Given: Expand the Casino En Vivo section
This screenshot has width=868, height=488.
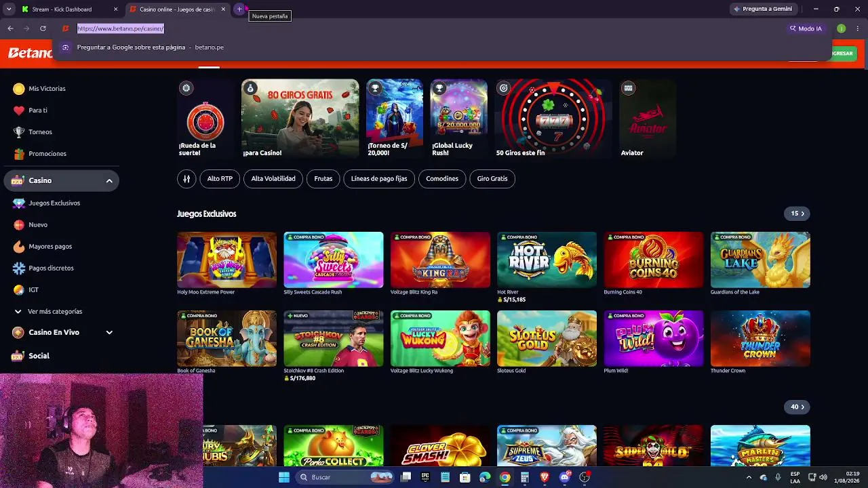Looking at the screenshot, I should tap(109, 333).
